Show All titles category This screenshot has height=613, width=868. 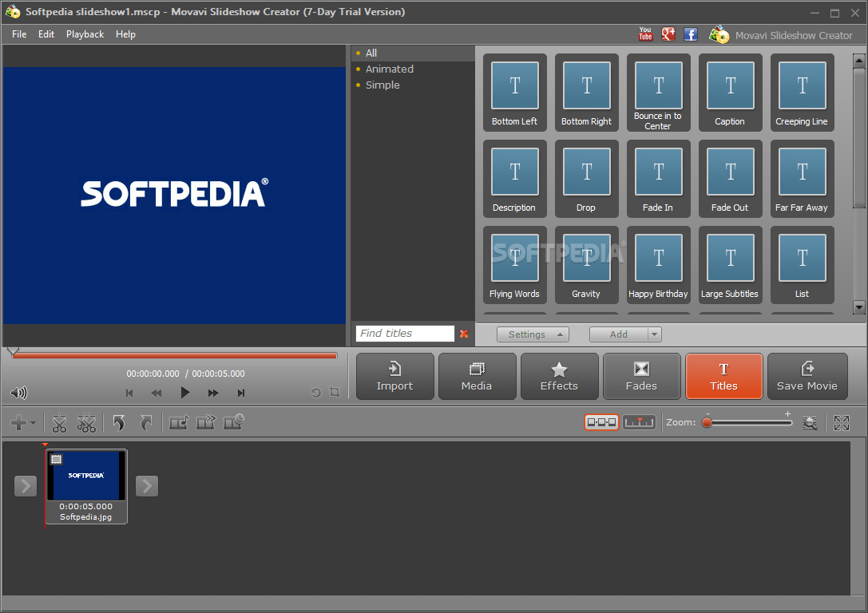coord(413,53)
